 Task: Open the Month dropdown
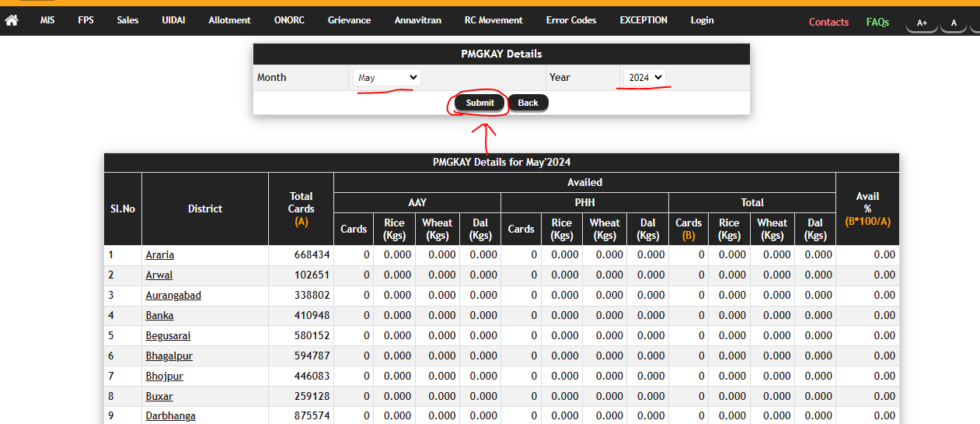pyautogui.click(x=386, y=78)
